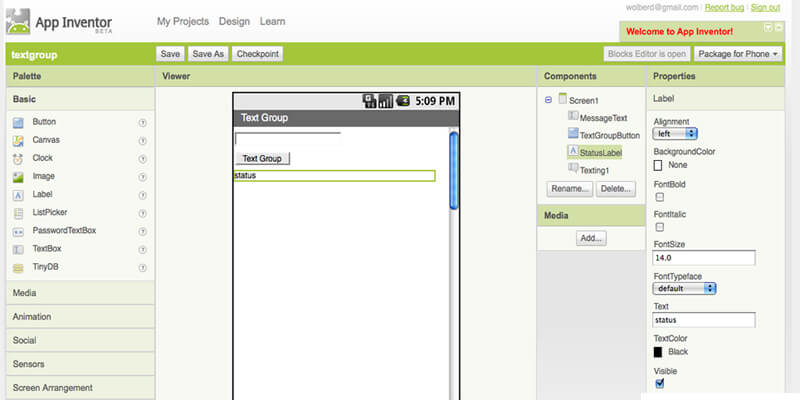The image size is (800, 400).
Task: Open help icon for ListPicker component
Action: point(143,213)
